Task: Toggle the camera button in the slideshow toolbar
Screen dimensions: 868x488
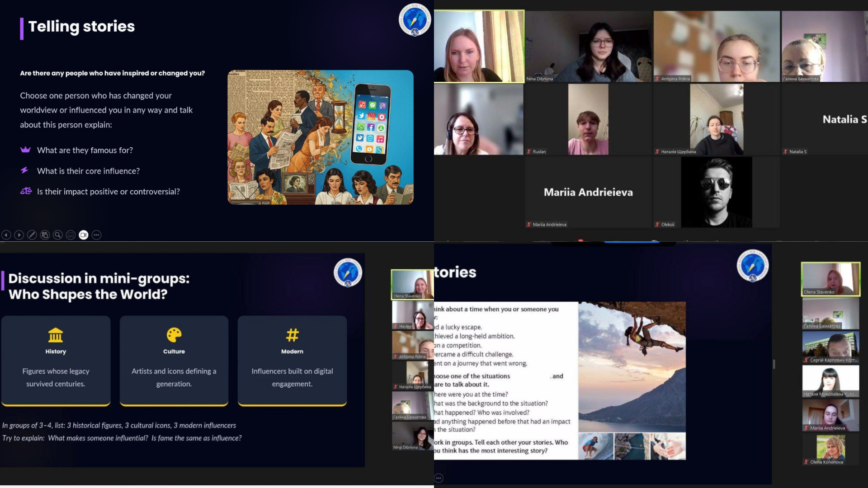Action: 84,235
